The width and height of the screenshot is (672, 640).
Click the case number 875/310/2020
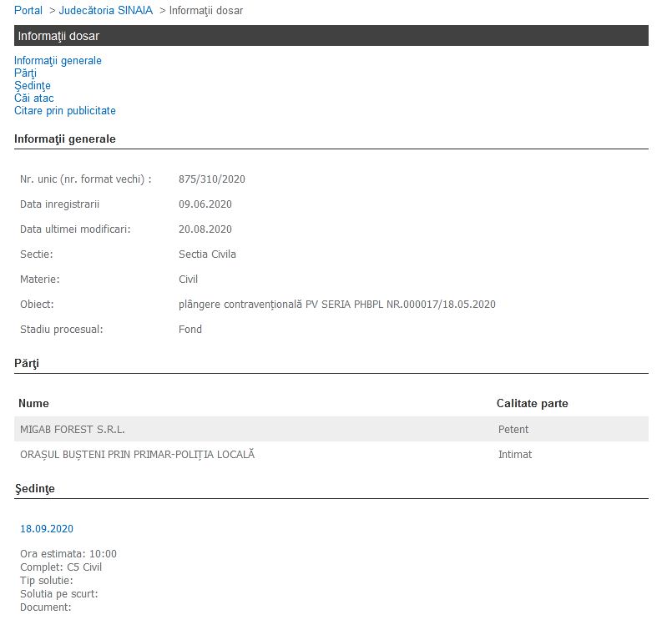tap(211, 179)
